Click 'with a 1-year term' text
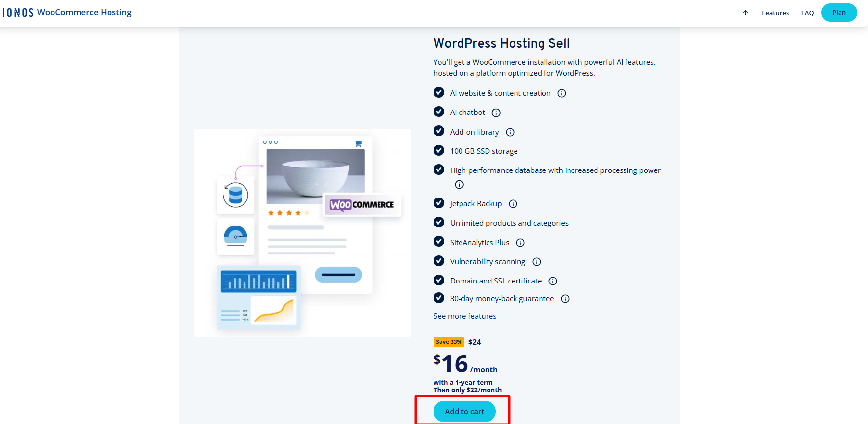868x424 pixels. (463, 383)
